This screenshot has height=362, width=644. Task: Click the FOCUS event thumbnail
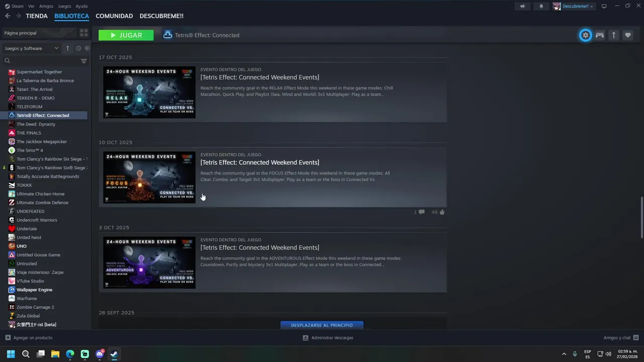point(149,177)
